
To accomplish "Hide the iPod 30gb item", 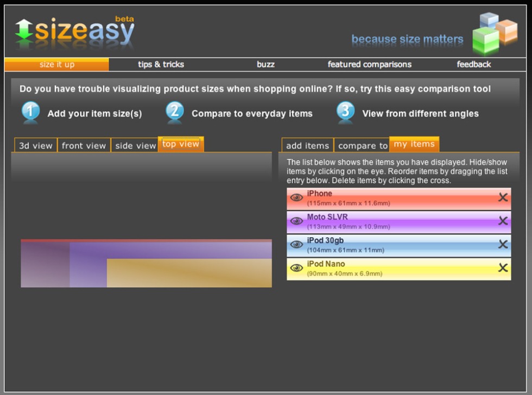I will (x=296, y=245).
